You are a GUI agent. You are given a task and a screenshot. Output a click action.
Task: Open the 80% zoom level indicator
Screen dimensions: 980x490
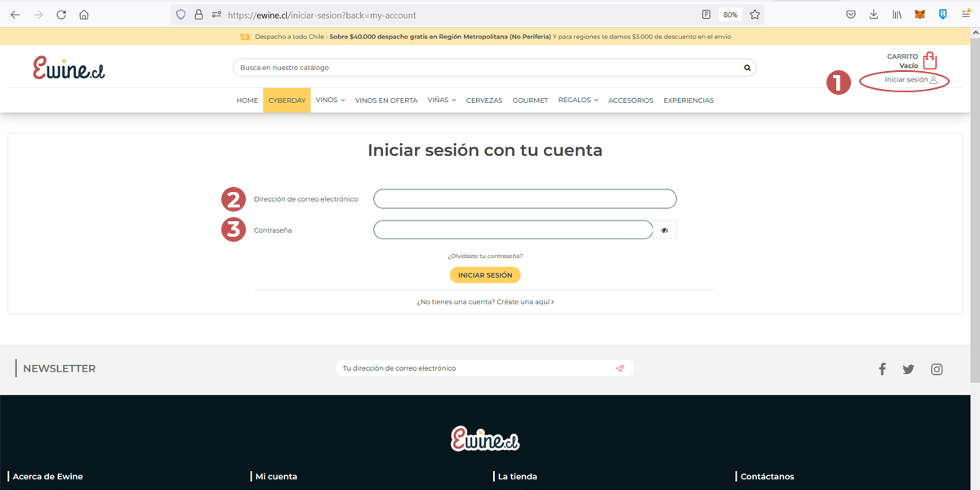(x=730, y=15)
